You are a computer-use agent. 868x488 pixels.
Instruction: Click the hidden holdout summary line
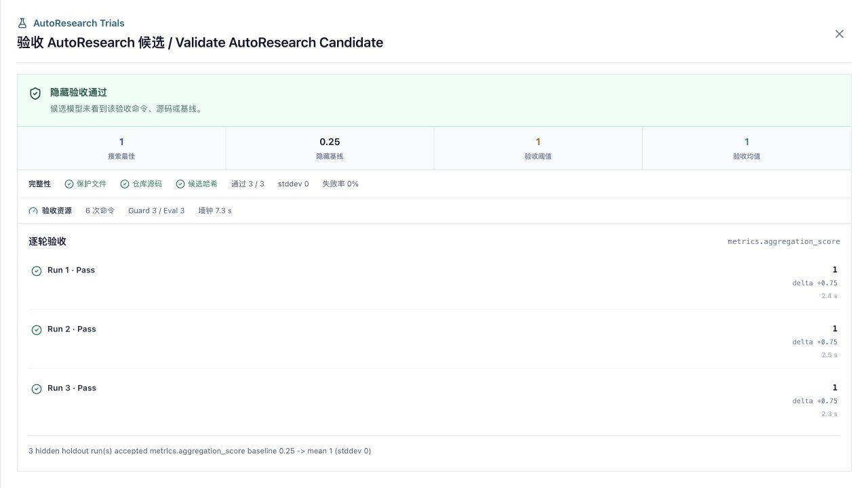(x=199, y=451)
